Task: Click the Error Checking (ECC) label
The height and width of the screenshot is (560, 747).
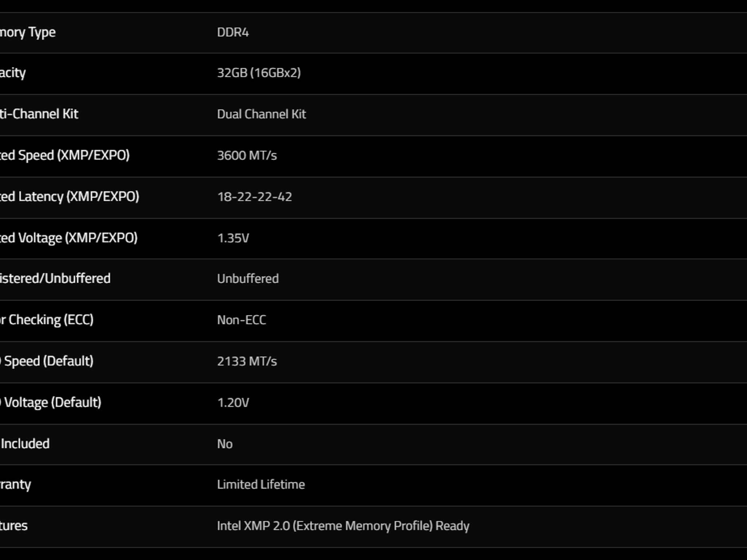Action: click(x=47, y=320)
